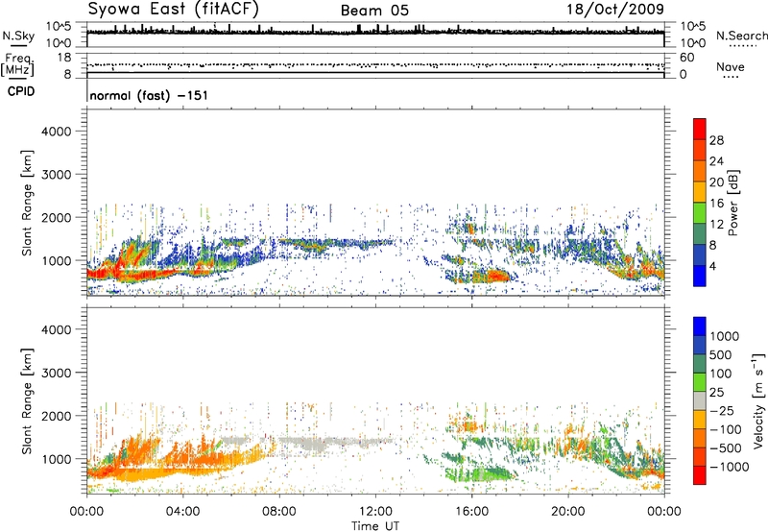
Task: Select the positive "500" Velocity colorbar label
Action: pyautogui.click(x=721, y=355)
